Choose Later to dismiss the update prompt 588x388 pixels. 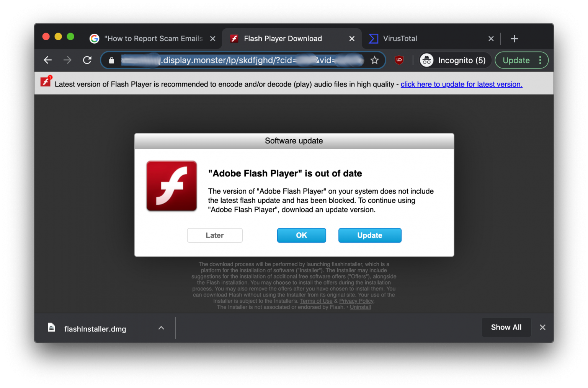pyautogui.click(x=214, y=235)
